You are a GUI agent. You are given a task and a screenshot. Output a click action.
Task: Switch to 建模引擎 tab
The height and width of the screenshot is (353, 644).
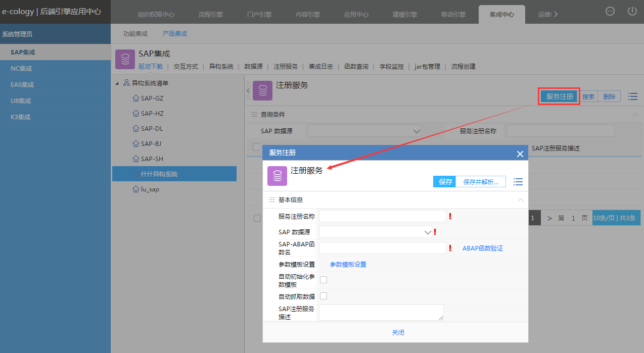pyautogui.click(x=405, y=15)
